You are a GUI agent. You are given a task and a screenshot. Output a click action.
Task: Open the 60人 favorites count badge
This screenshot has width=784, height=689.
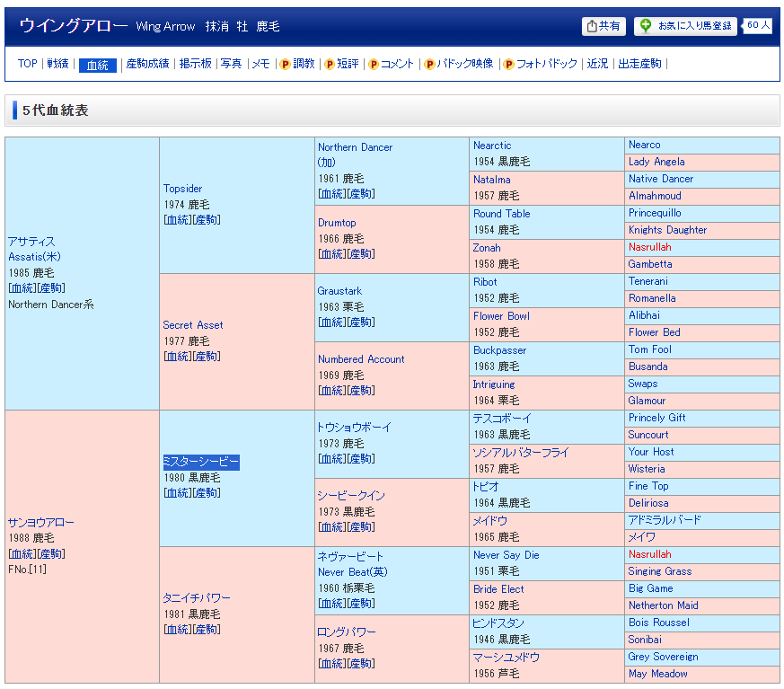tap(758, 26)
